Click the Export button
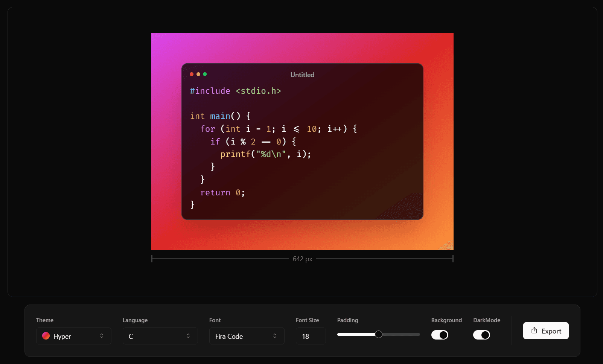 [545, 330]
